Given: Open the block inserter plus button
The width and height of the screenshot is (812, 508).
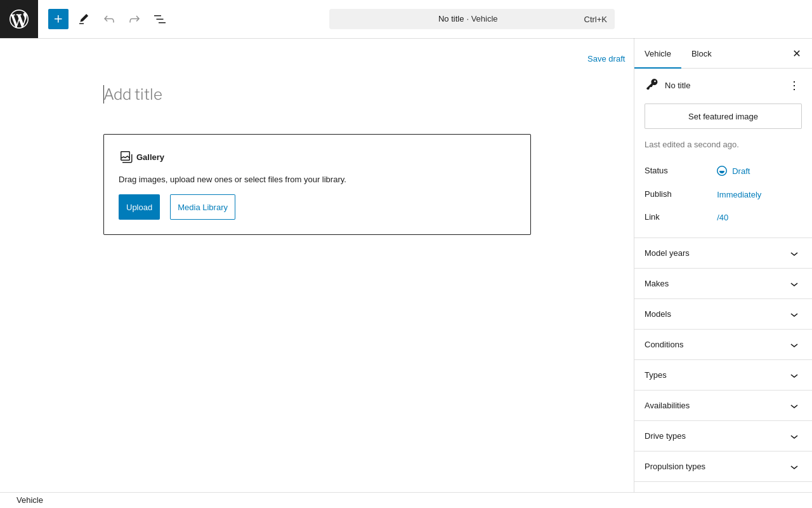Looking at the screenshot, I should click(58, 19).
